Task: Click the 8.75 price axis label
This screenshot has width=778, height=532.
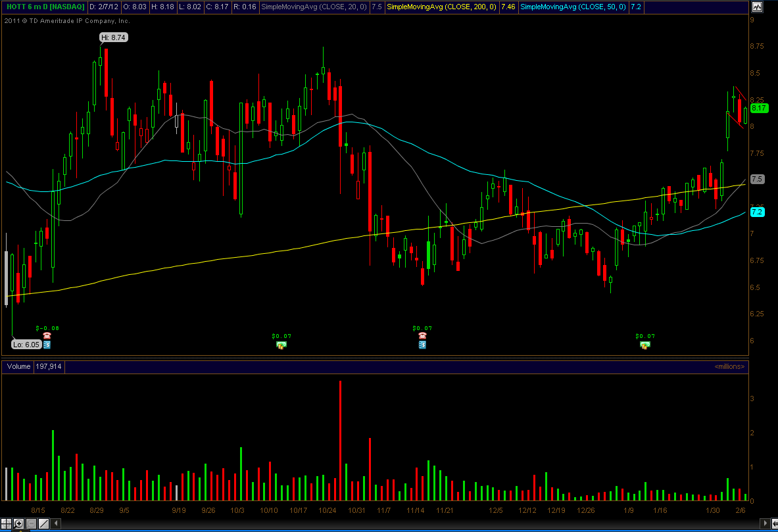Action: click(757, 46)
